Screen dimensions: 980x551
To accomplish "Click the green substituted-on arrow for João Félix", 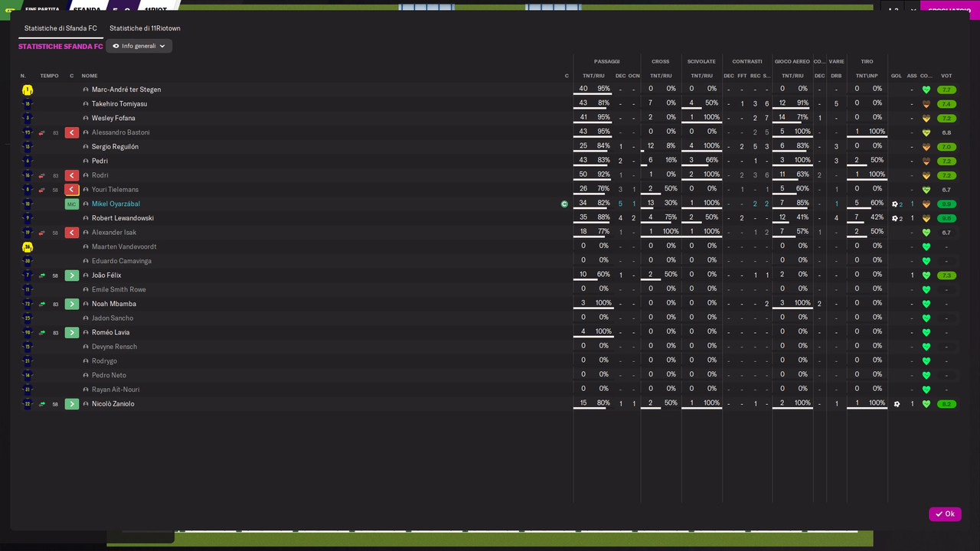I will (72, 275).
